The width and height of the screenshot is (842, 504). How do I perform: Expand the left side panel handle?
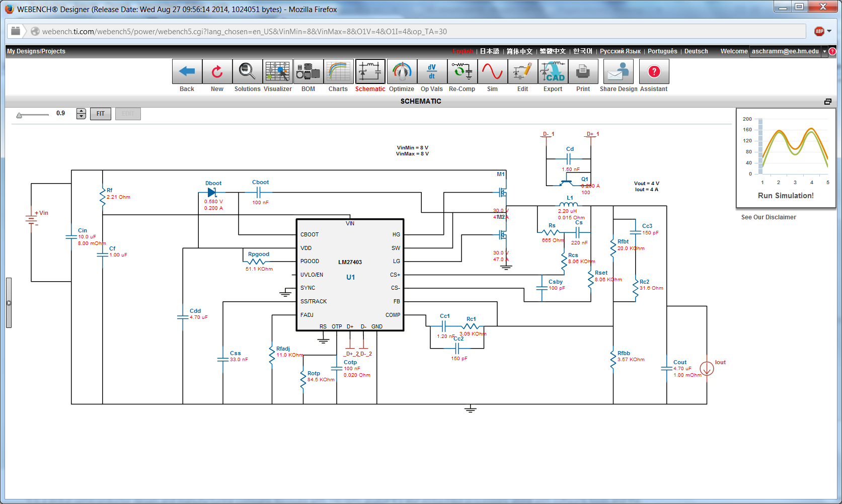tap(9, 303)
